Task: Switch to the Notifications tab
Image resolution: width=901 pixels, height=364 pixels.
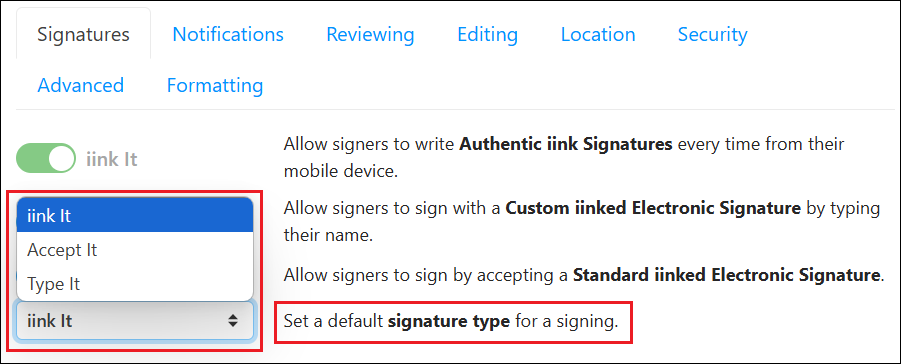Action: pos(228,35)
